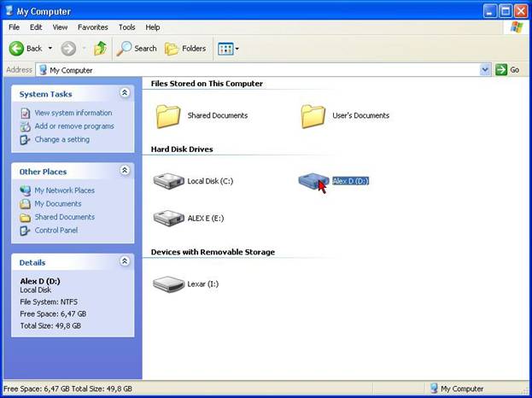The image size is (532, 398).
Task: Click the Shared Documents label in main pane
Action: pos(218,115)
